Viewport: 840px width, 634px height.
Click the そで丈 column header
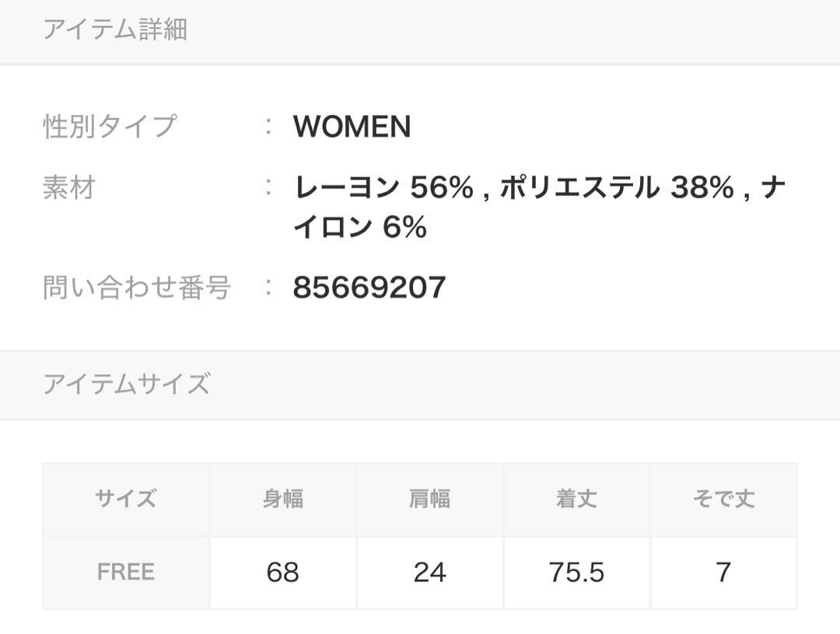click(724, 499)
